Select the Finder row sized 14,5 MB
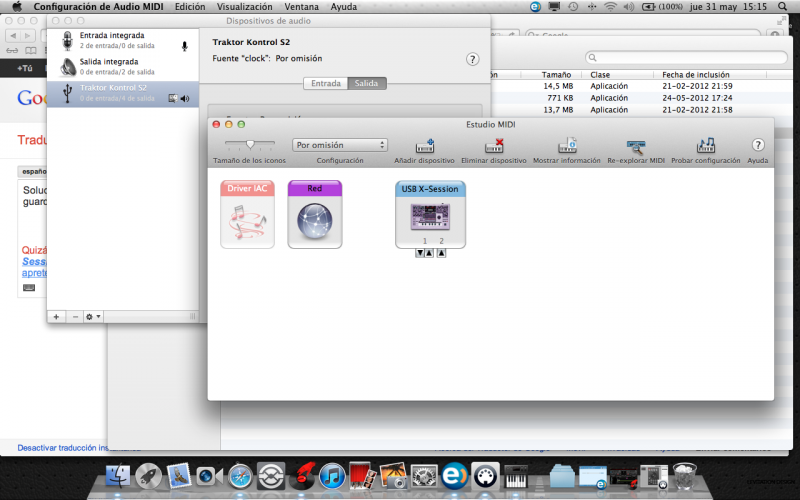 coord(641,86)
